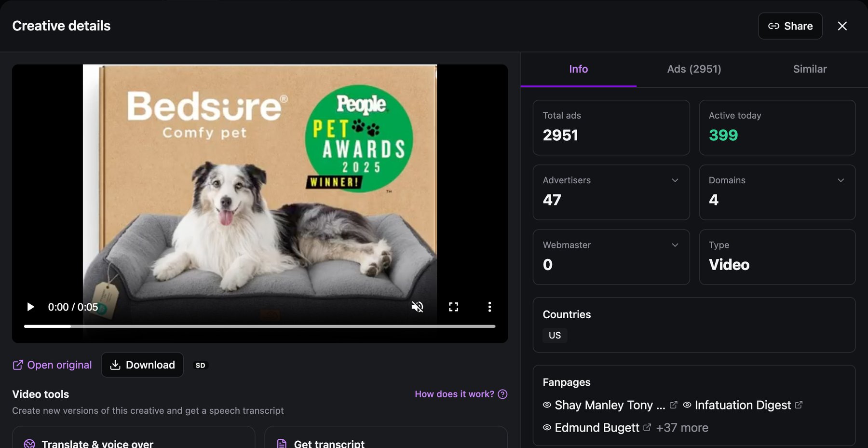Screen dimensions: 868x448
Task: Click the Infatuation Digest fanpage name
Action: [743, 405]
